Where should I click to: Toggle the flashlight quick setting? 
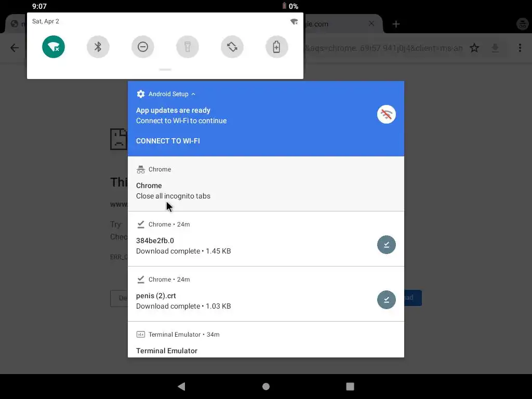pyautogui.click(x=187, y=47)
